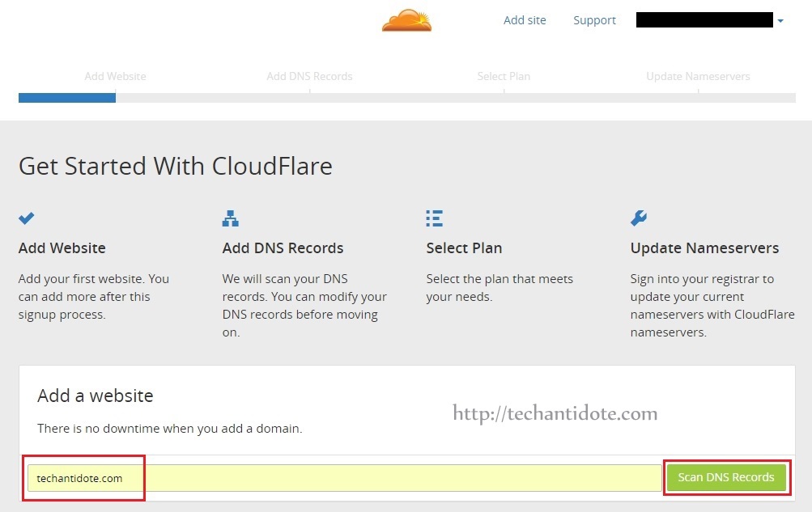
Task: Click the wrench icon above Update Nameservers
Action: coord(639,218)
